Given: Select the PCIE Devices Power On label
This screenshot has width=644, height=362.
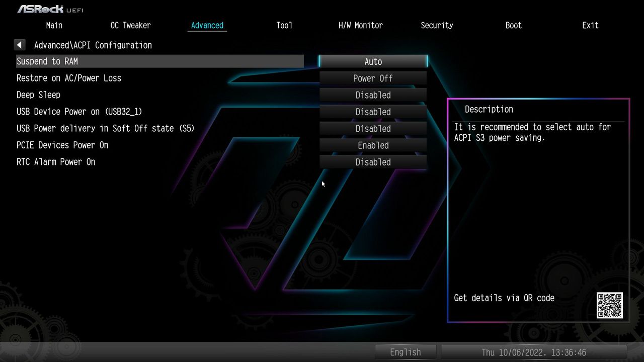Looking at the screenshot, I should tap(62, 145).
